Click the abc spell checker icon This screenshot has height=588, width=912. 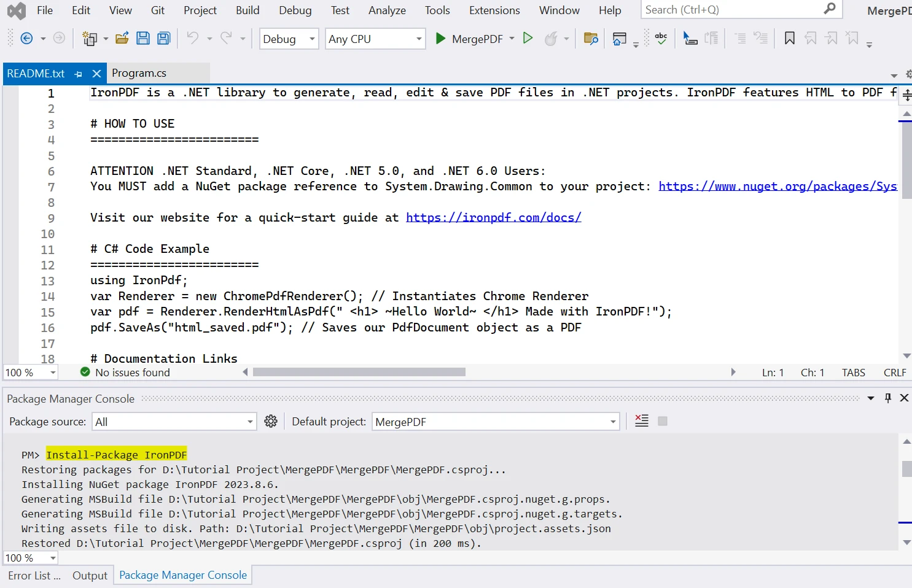[x=661, y=38]
